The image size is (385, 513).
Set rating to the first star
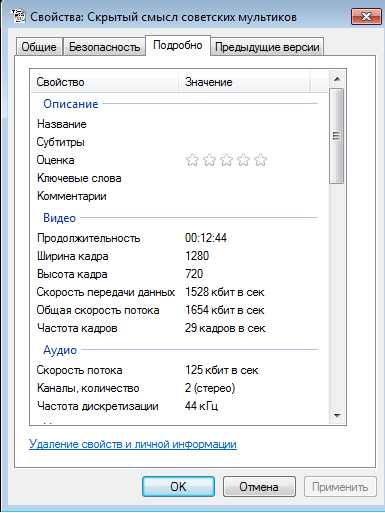point(192,160)
